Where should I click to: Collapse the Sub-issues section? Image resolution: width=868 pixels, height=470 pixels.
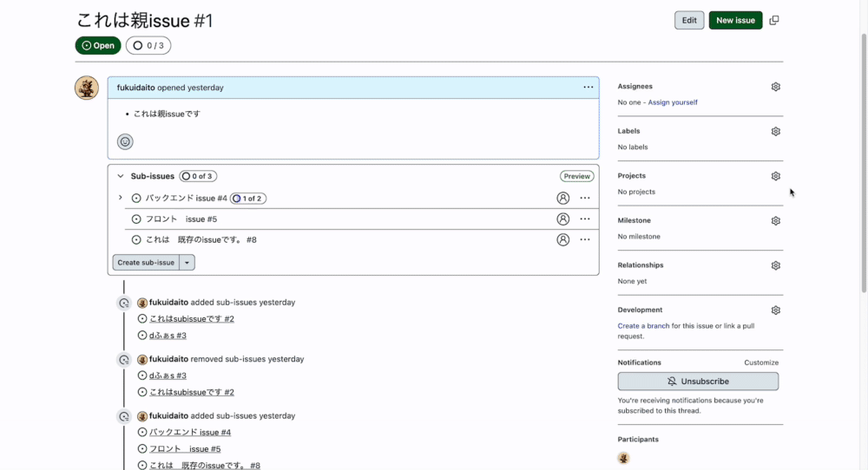pos(120,176)
